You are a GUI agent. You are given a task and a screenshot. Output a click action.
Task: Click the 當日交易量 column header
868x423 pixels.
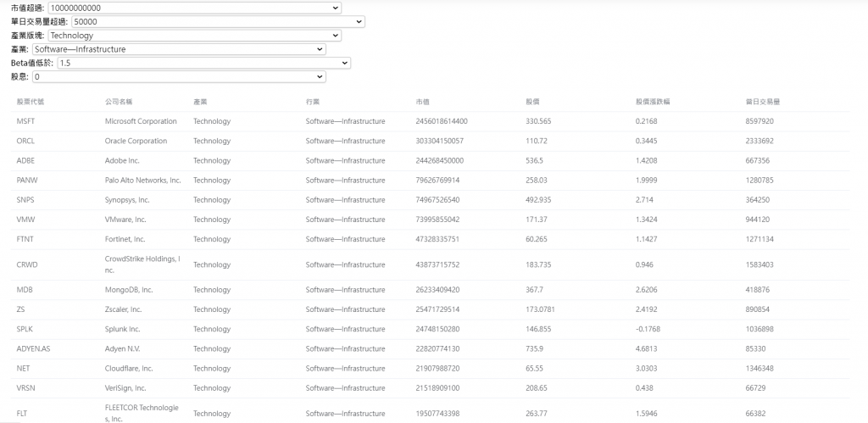coord(763,102)
